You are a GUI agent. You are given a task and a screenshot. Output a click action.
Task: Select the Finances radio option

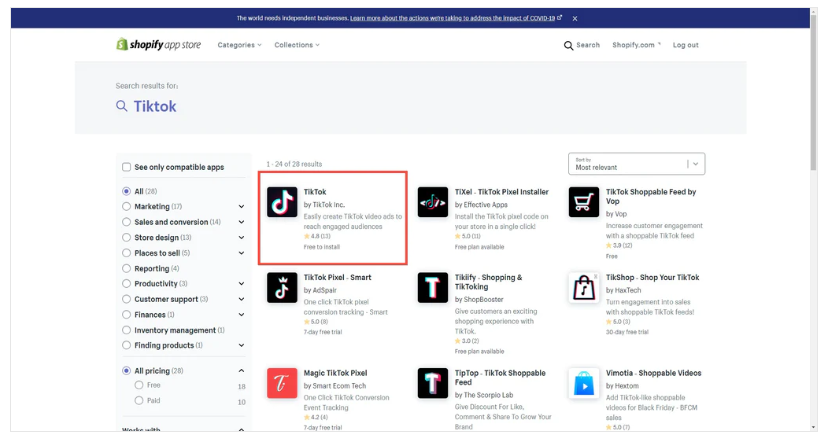point(126,314)
